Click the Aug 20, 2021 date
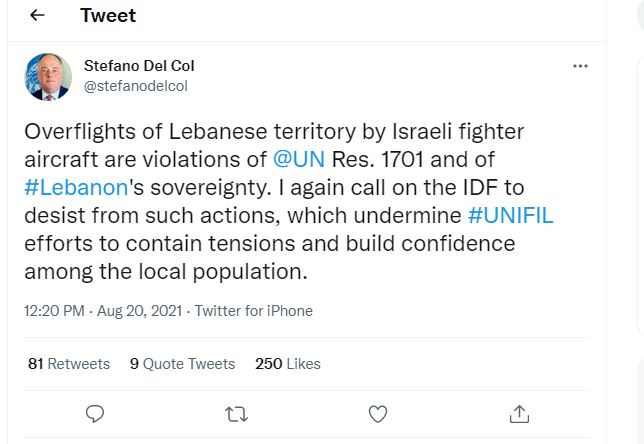Image resolution: width=644 pixels, height=444 pixels. [x=139, y=311]
